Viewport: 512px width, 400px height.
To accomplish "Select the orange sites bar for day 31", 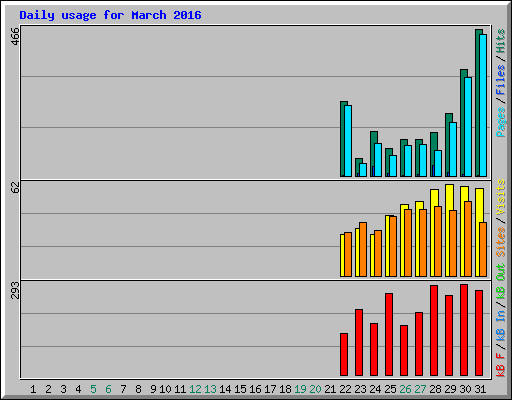I will [483, 249].
